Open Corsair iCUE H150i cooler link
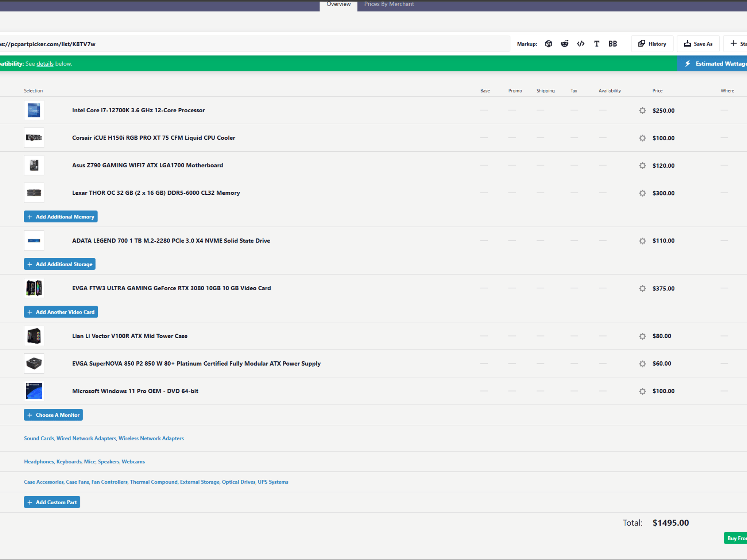The height and width of the screenshot is (560, 747). coord(154,138)
